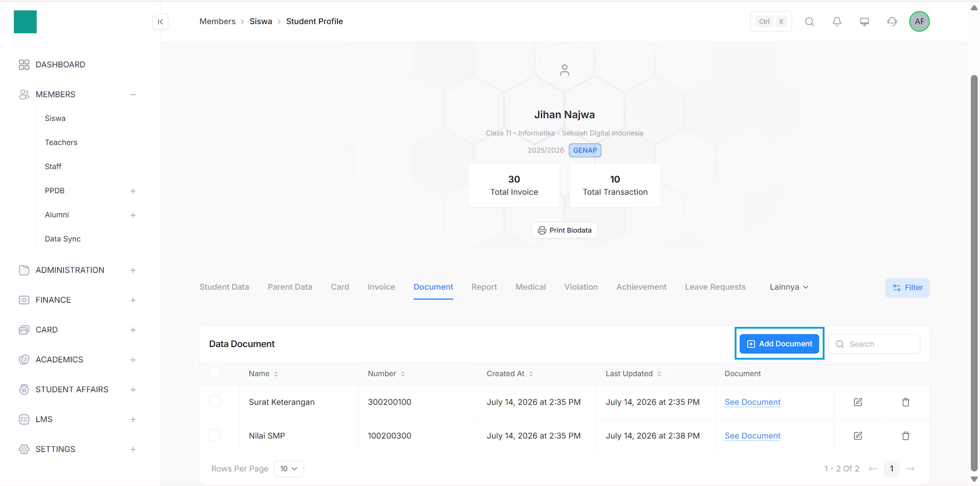Viewport: 980px width, 486px height.
Task: Delete the Nilai SMP document
Action: pyautogui.click(x=905, y=435)
